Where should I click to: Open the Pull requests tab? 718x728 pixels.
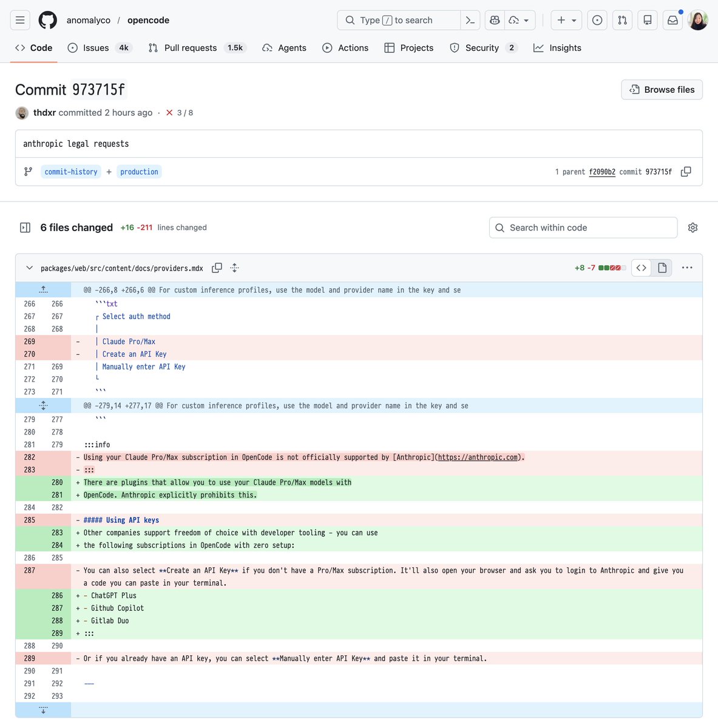[x=197, y=48]
